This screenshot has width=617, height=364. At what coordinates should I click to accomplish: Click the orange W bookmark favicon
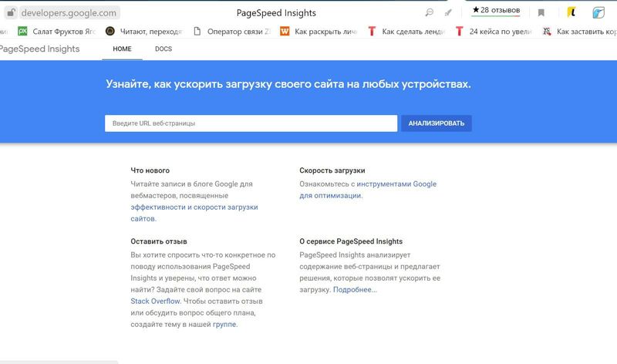click(x=285, y=31)
